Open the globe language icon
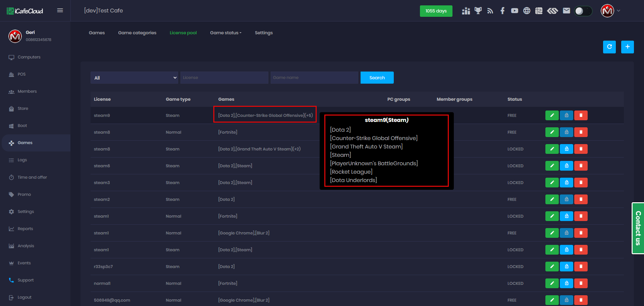Viewport: 644px width, 306px height. click(x=527, y=11)
